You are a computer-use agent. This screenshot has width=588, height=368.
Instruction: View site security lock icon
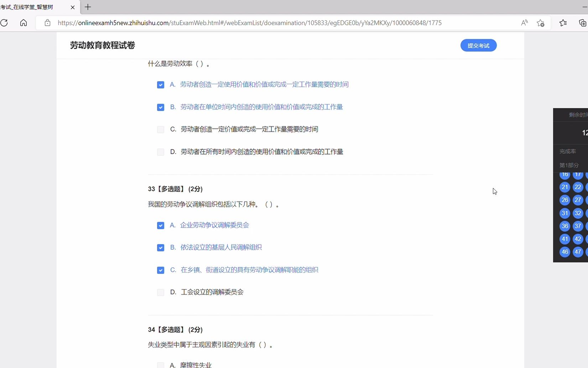click(47, 23)
